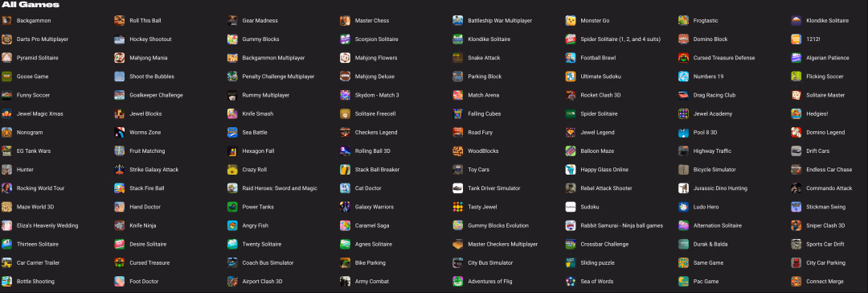Open Raid Heroes: Sword and Magic
The height and width of the screenshot is (293, 868).
click(280, 188)
